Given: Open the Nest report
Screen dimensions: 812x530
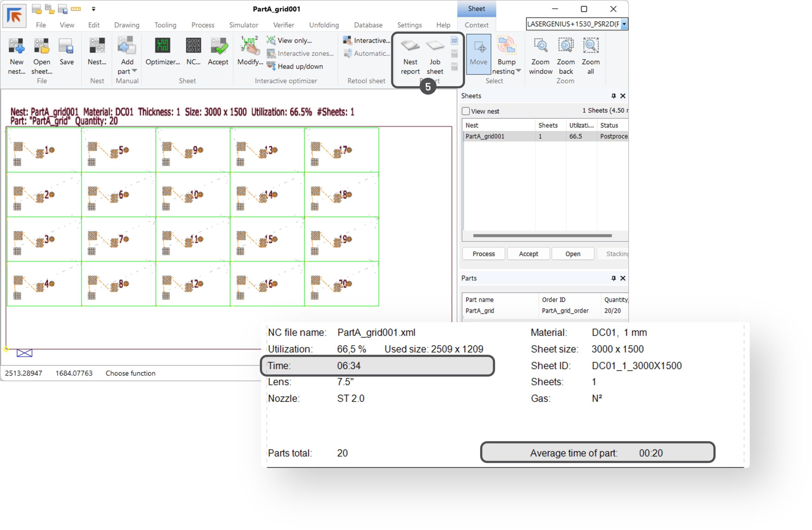Looking at the screenshot, I should (410, 46).
